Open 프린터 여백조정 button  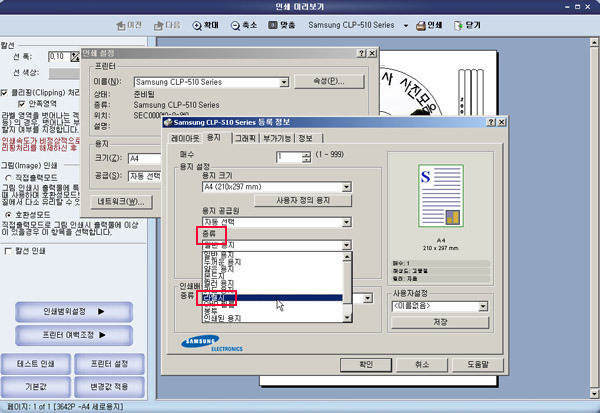point(74,335)
